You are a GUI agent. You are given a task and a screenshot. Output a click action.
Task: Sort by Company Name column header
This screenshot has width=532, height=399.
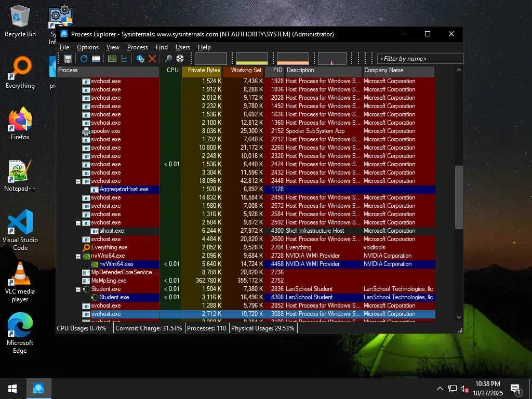click(x=398, y=70)
